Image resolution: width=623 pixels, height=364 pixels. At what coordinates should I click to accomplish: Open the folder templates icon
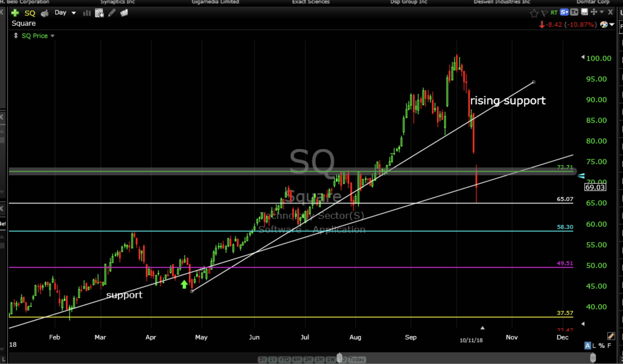tap(124, 13)
